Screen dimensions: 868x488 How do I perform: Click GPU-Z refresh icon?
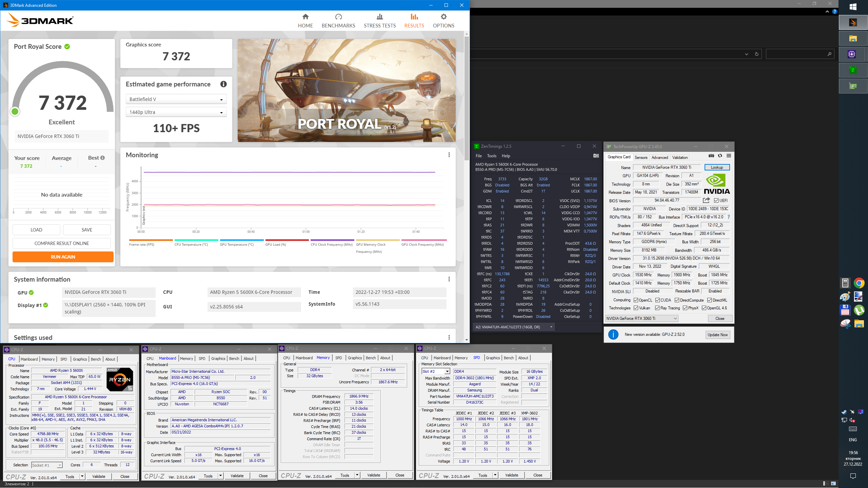[720, 156]
